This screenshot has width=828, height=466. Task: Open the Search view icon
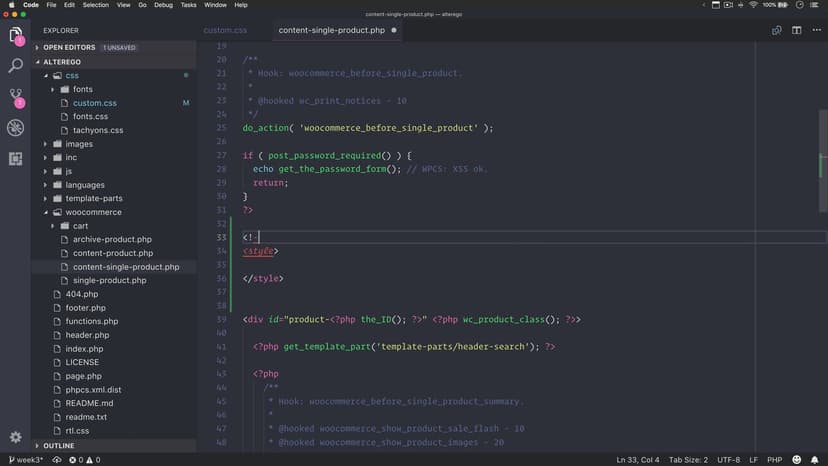click(x=16, y=66)
